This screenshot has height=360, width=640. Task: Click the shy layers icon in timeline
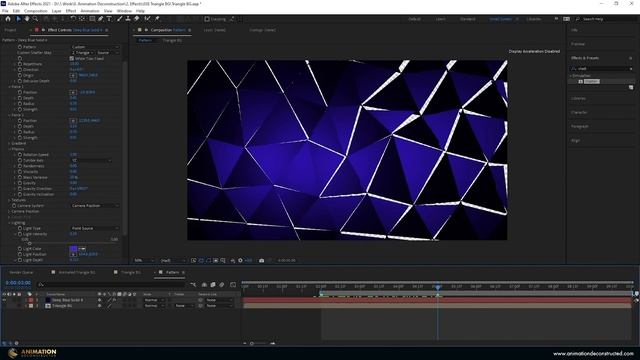point(204,284)
